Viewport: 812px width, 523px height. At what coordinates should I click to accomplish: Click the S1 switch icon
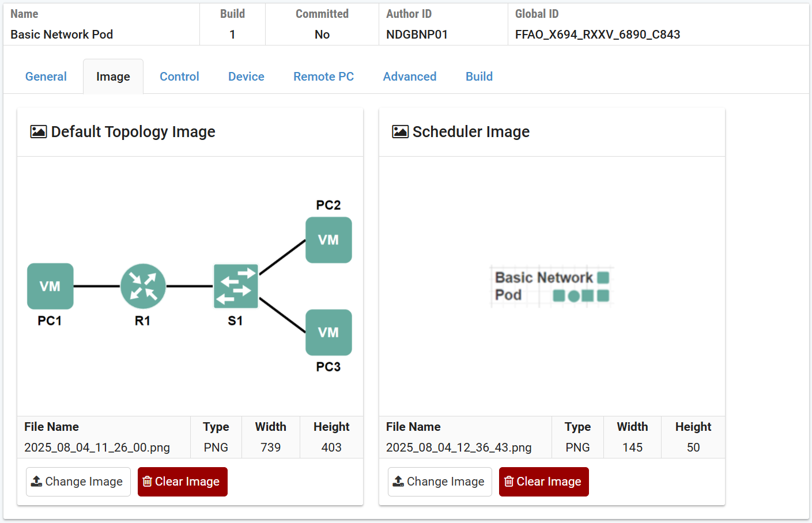click(236, 286)
